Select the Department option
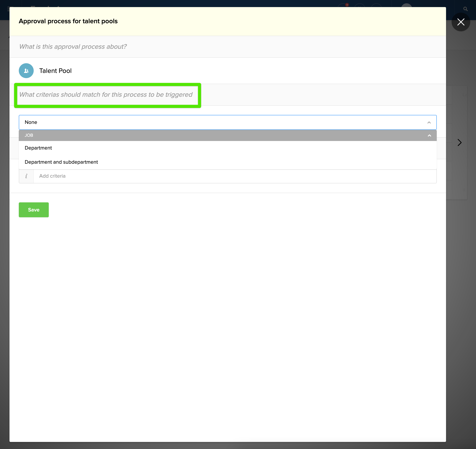Image resolution: width=476 pixels, height=449 pixels. [x=38, y=148]
